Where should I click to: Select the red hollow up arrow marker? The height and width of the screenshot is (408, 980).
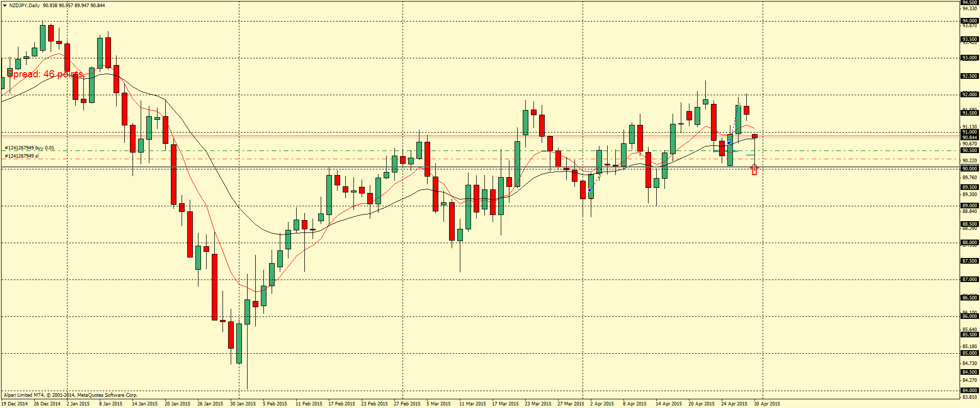pos(754,169)
